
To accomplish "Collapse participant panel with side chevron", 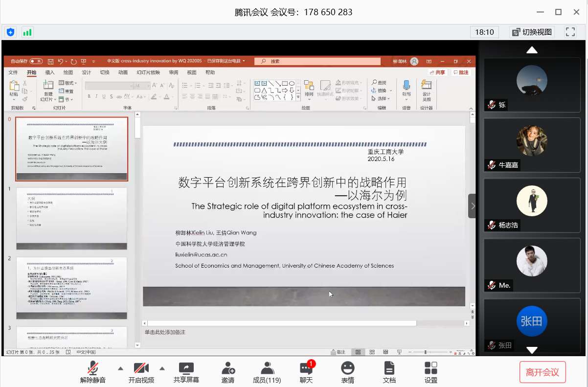I will (472, 206).
